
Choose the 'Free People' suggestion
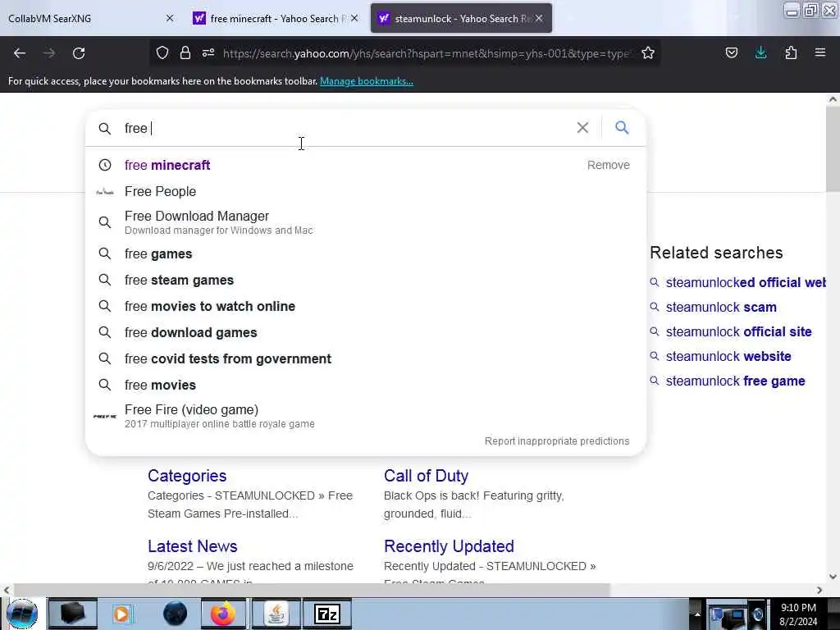click(160, 191)
